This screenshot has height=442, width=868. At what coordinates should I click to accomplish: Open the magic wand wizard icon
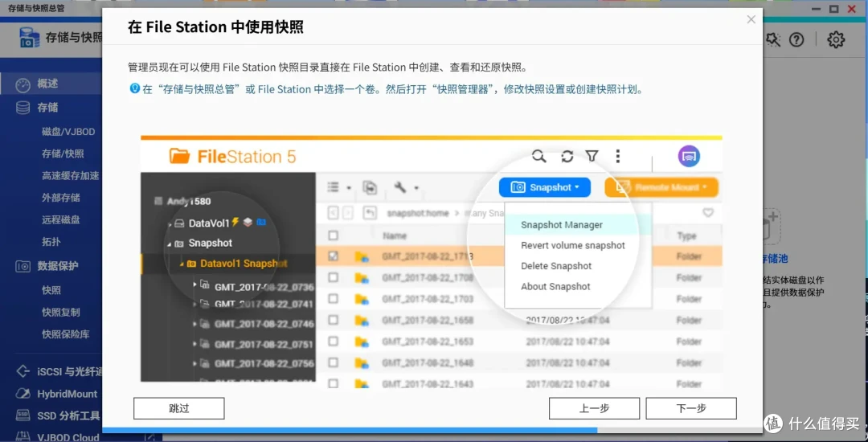[x=772, y=40]
